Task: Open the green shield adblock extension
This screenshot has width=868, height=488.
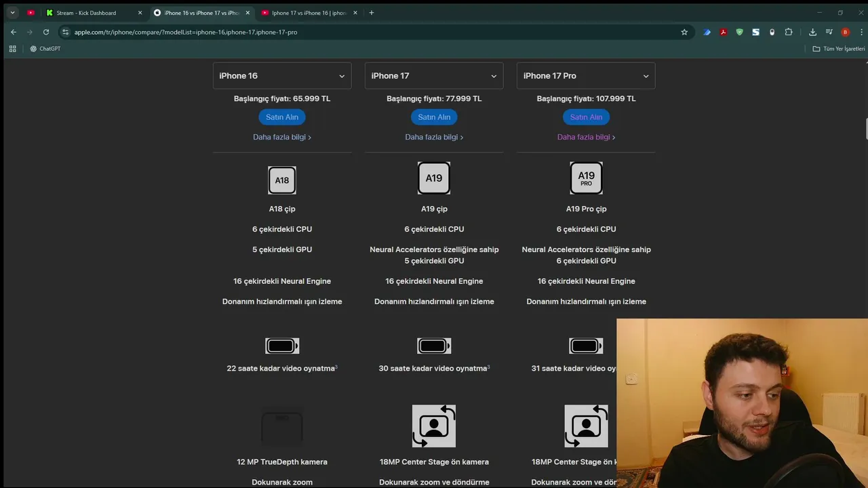Action: [x=740, y=32]
